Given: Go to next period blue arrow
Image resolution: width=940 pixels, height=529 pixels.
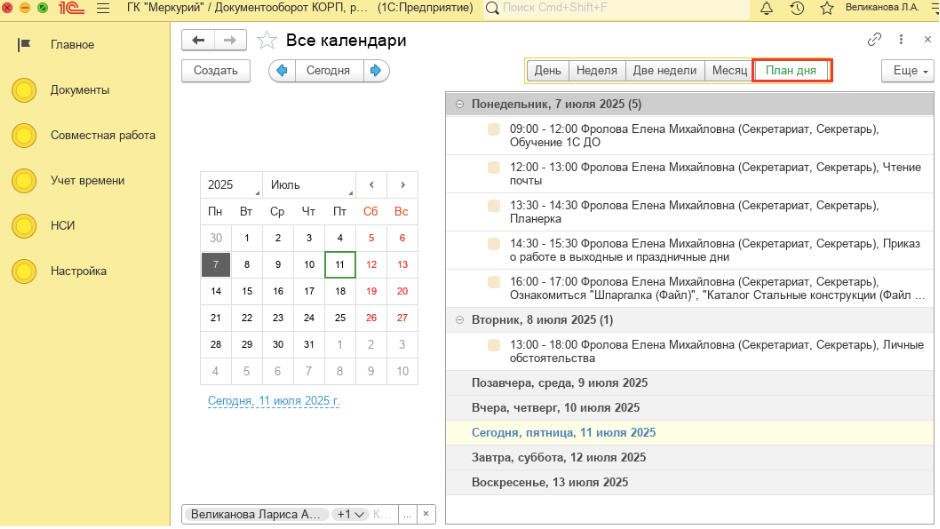Looking at the screenshot, I should [376, 71].
